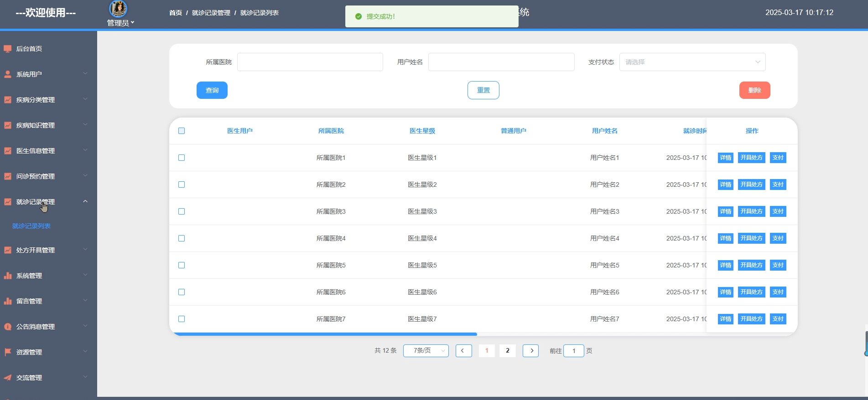
Task: Open the 7条/页 page size dropdown
Action: [x=426, y=351]
